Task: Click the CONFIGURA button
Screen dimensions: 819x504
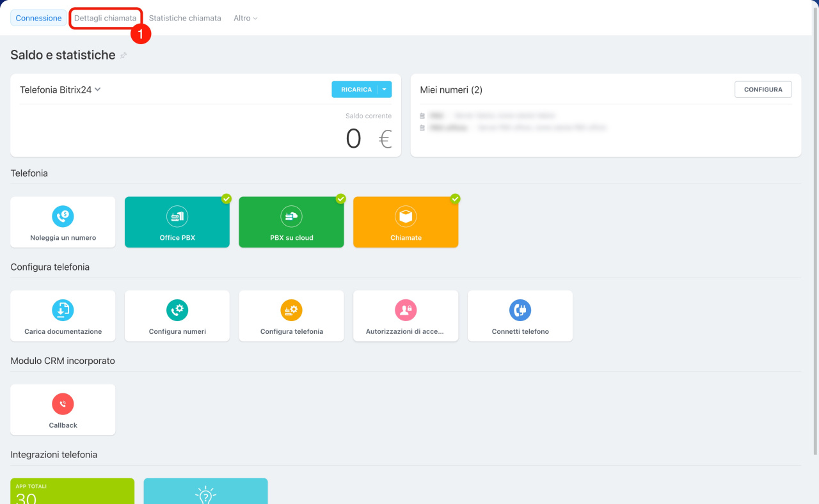Action: point(763,90)
